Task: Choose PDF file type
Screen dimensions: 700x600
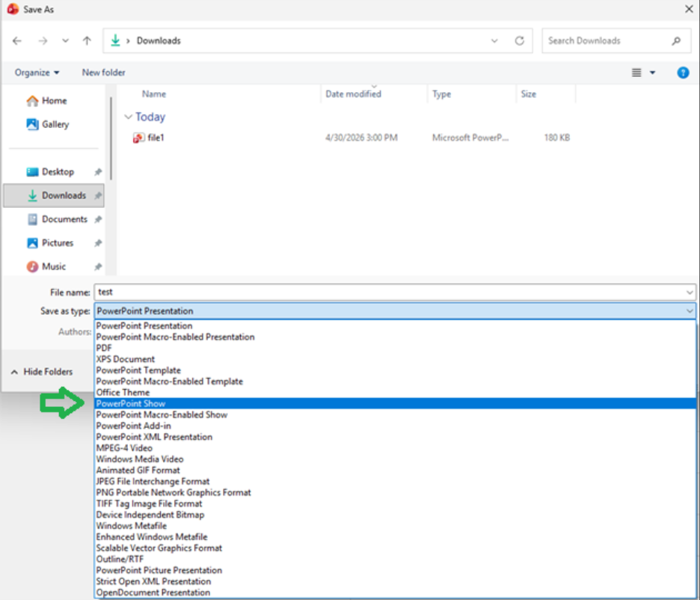Action: point(395,348)
